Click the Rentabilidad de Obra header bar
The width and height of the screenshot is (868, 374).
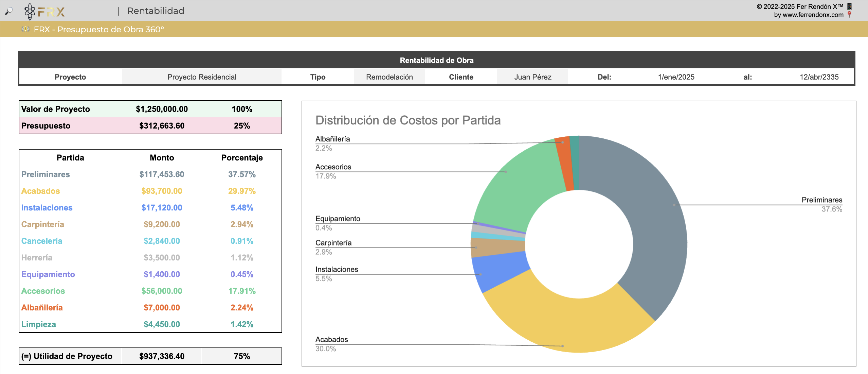[x=436, y=60]
